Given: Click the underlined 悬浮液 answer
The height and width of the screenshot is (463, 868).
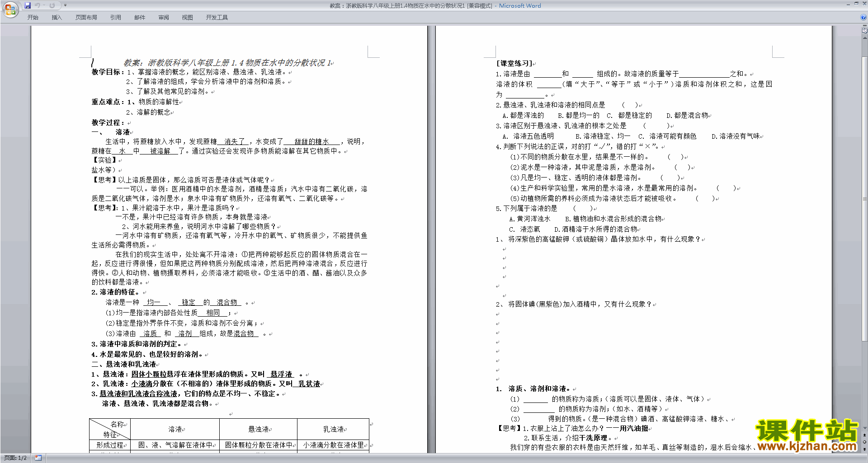Looking at the screenshot, I should 281,374.
